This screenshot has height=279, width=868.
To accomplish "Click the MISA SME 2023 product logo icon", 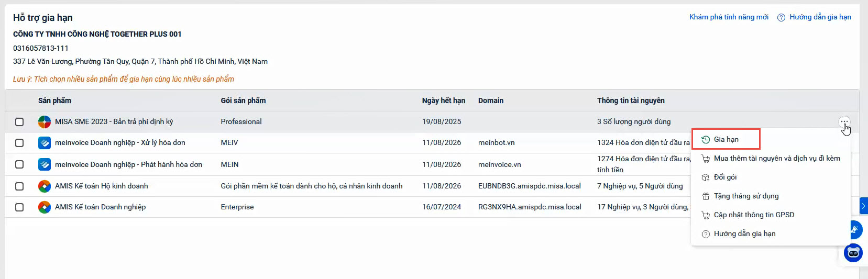I will pos(45,122).
